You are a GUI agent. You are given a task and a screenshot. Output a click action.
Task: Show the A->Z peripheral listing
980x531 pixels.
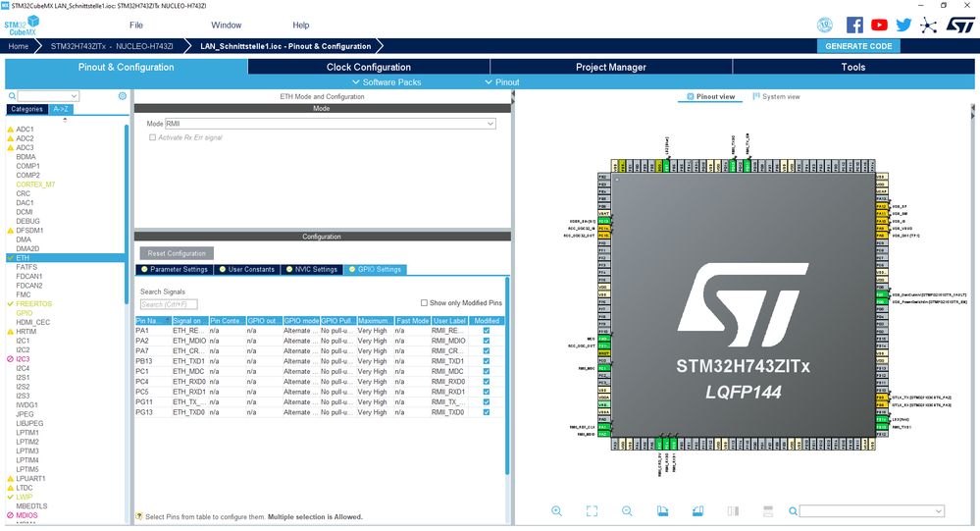pos(61,109)
